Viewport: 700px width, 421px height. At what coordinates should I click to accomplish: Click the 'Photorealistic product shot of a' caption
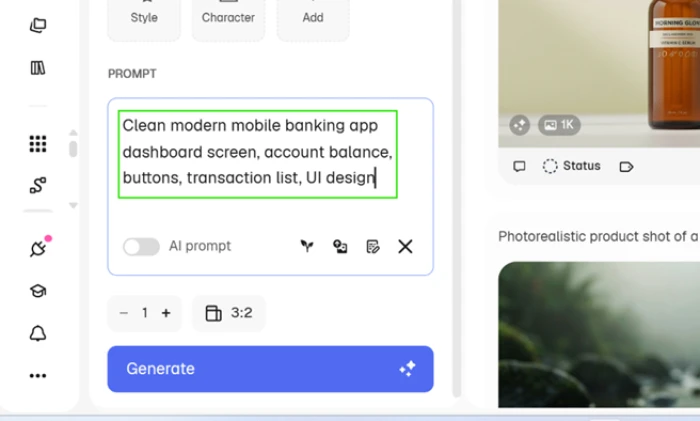point(598,236)
